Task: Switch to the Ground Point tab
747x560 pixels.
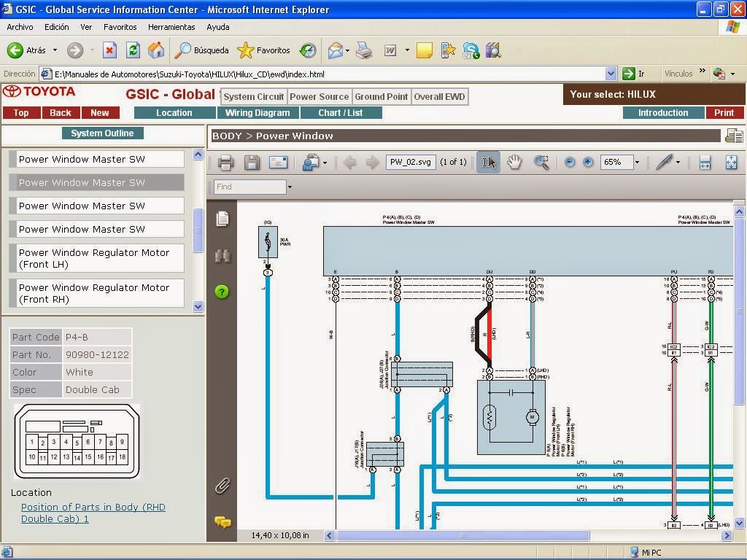Action: [x=381, y=97]
